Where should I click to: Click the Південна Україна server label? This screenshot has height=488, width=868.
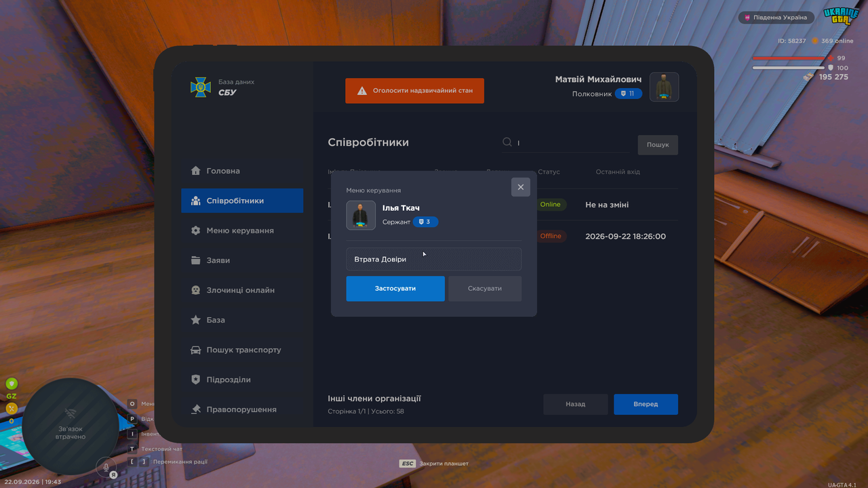pyautogui.click(x=776, y=18)
